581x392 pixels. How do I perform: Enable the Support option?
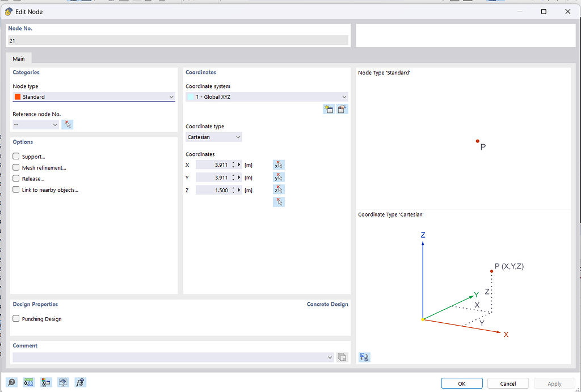tap(16, 157)
